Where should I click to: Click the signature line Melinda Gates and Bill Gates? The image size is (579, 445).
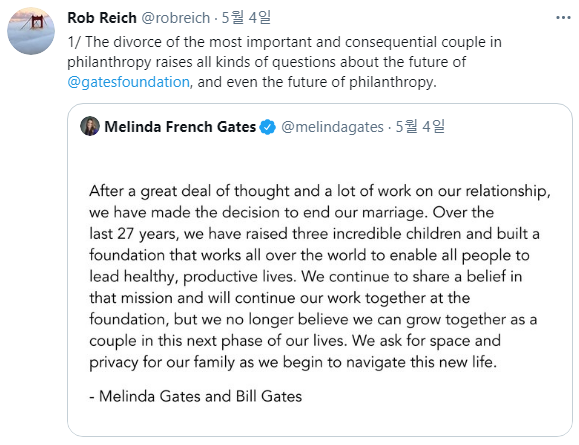tap(196, 396)
